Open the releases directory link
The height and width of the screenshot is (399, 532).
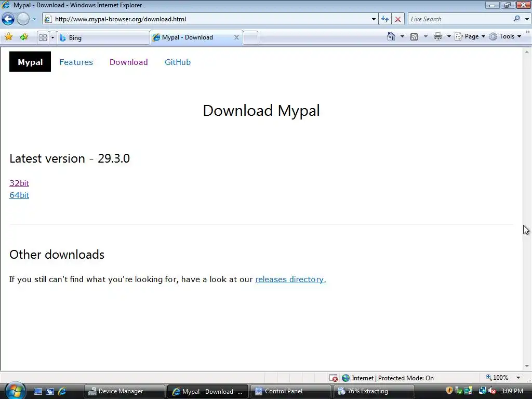click(x=290, y=279)
